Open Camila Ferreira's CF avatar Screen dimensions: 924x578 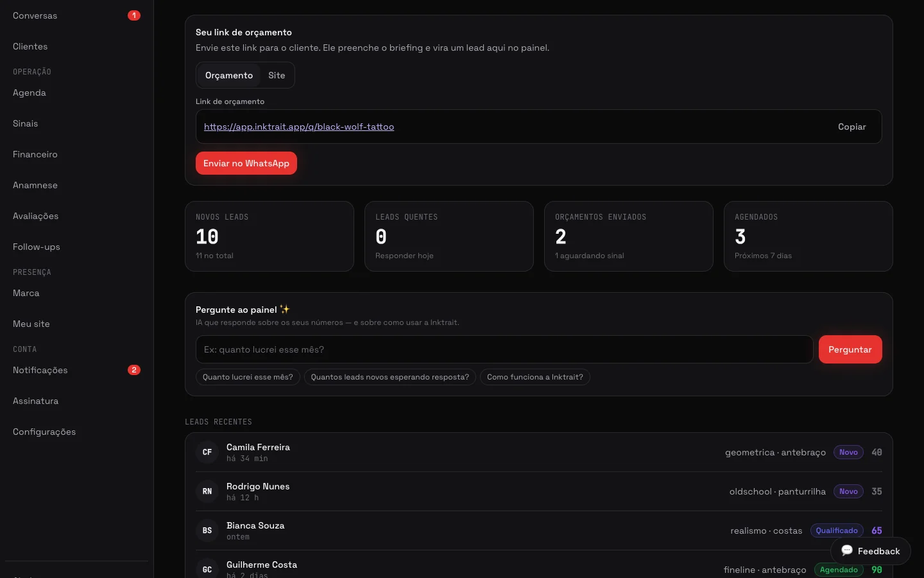[x=207, y=452]
